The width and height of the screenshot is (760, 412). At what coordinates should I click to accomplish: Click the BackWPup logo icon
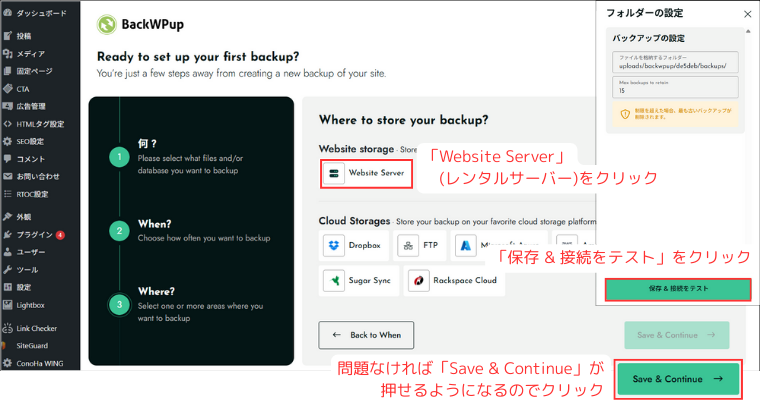(x=107, y=24)
